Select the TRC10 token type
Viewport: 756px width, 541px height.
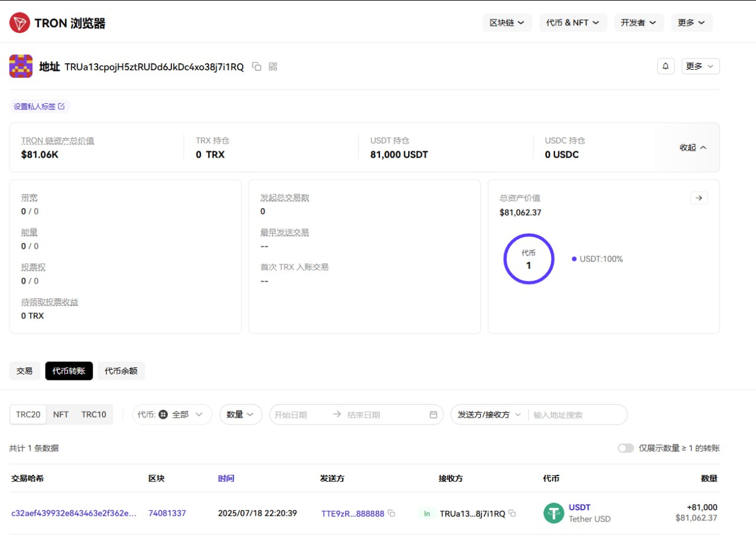point(94,415)
